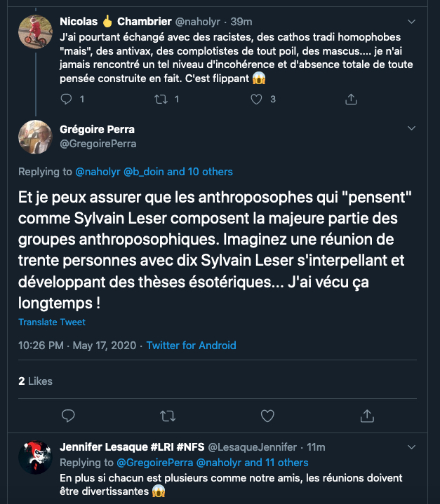Like Grégoire Perra's main tweet
The width and height of the screenshot is (440, 504).
tap(267, 416)
